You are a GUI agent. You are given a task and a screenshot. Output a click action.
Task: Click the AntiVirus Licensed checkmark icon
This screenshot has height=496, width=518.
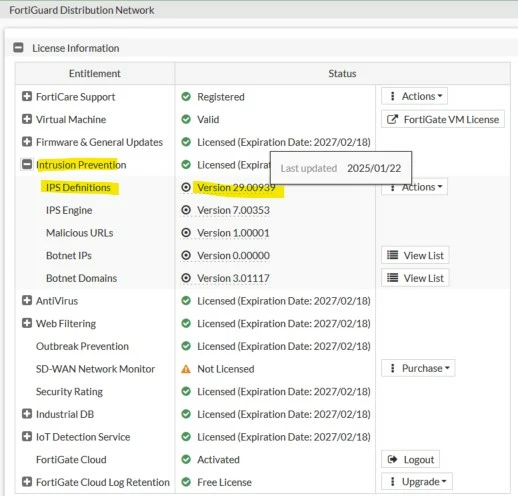(x=186, y=301)
